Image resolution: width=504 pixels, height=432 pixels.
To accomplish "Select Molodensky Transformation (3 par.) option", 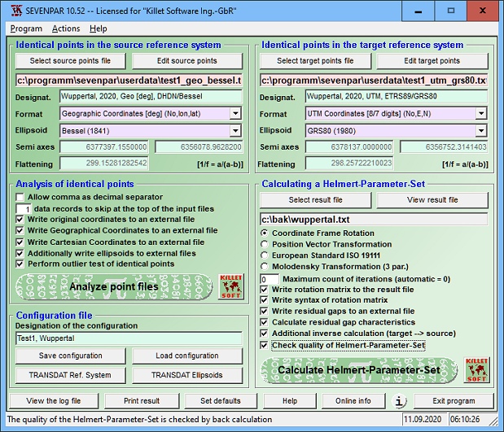I will pos(265,267).
